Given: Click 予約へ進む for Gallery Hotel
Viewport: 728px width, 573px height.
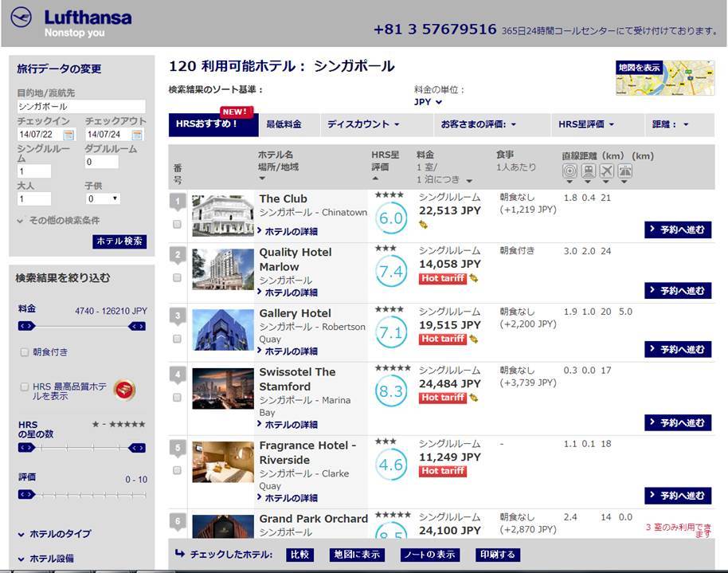Looking at the screenshot, I should click(678, 350).
